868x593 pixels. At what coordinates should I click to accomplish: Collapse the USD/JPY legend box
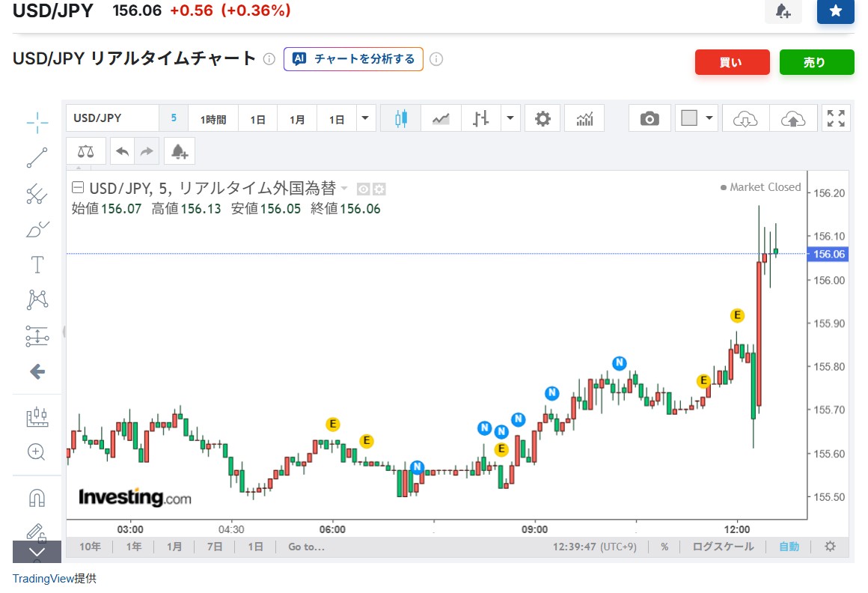pyautogui.click(x=77, y=188)
